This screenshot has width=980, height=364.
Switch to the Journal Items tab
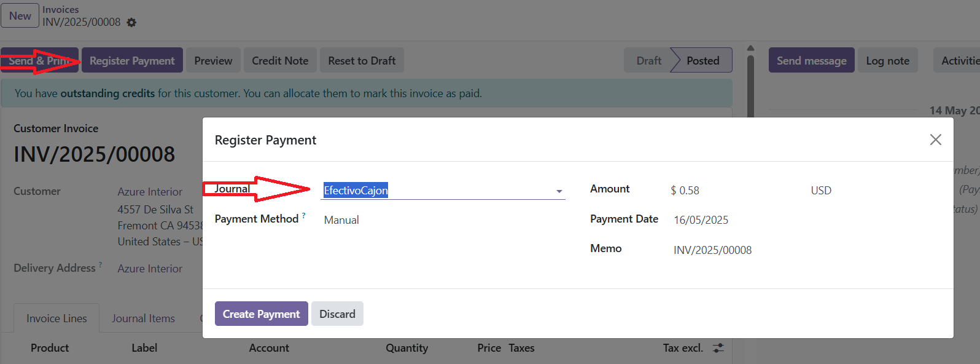tap(143, 318)
